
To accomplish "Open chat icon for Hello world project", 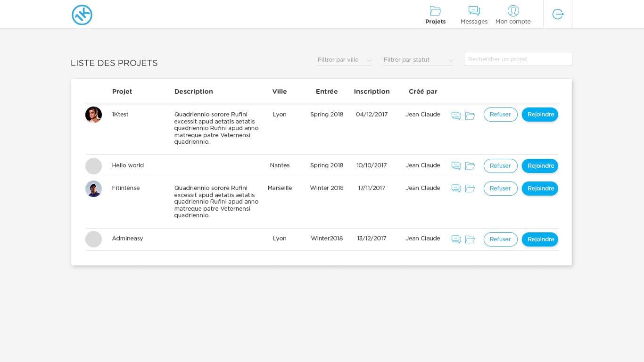I will (x=456, y=166).
